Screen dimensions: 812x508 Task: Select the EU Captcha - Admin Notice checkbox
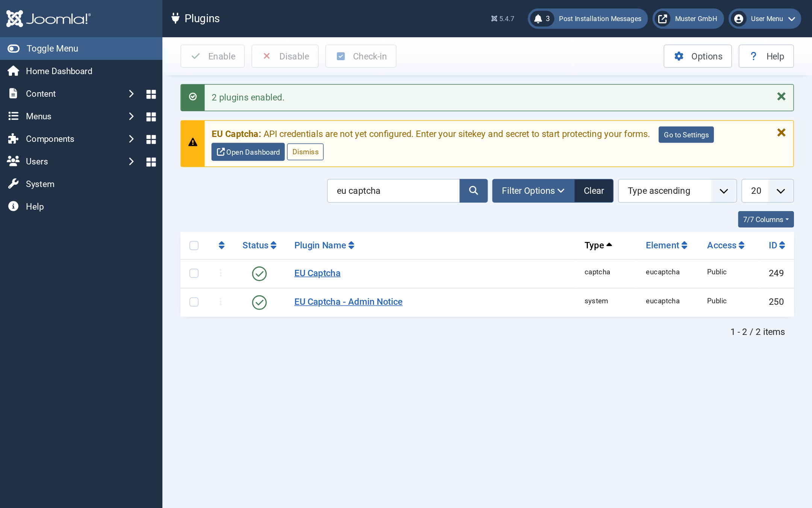pos(194,302)
